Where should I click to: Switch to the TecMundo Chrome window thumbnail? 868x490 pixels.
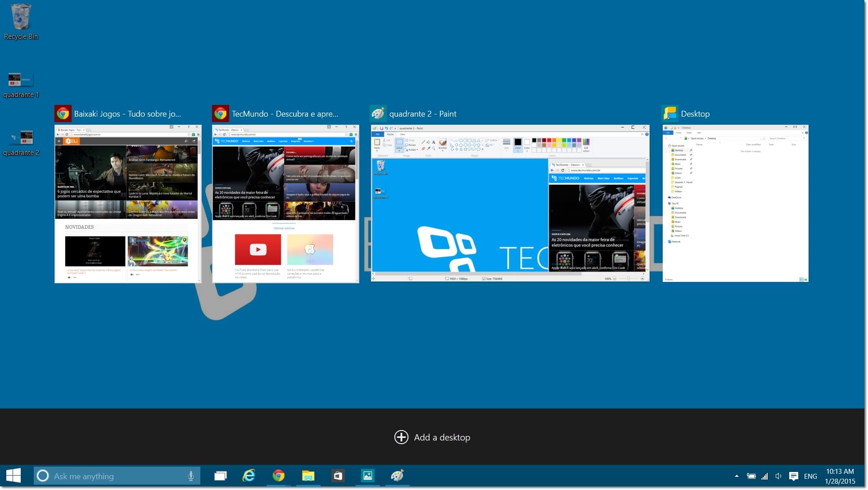(x=285, y=204)
